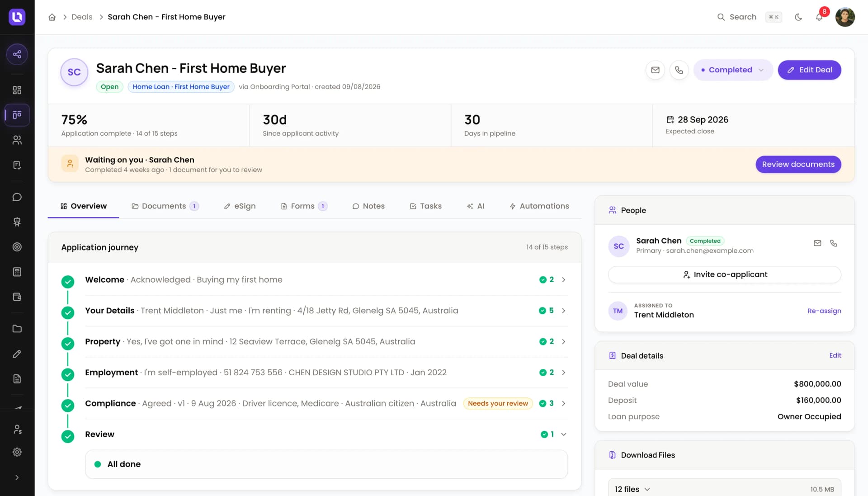Image resolution: width=868 pixels, height=496 pixels.
Task: Click Invite co-applicant button
Action: 724,274
